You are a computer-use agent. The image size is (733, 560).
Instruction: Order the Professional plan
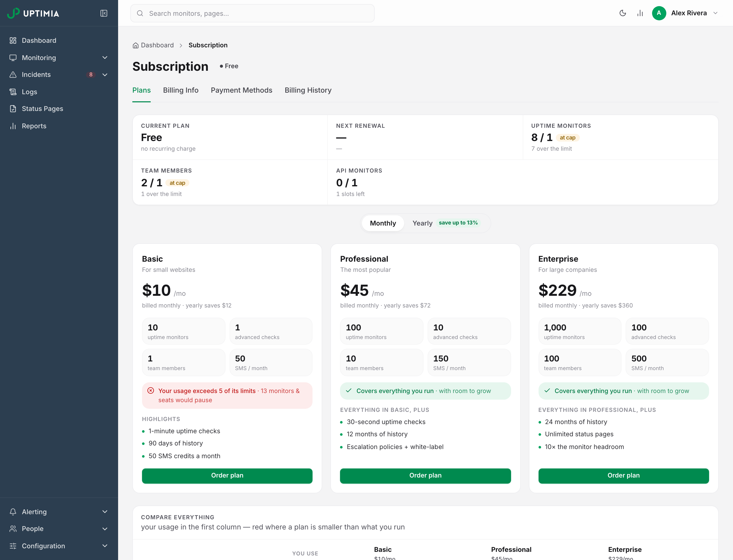[x=425, y=476]
